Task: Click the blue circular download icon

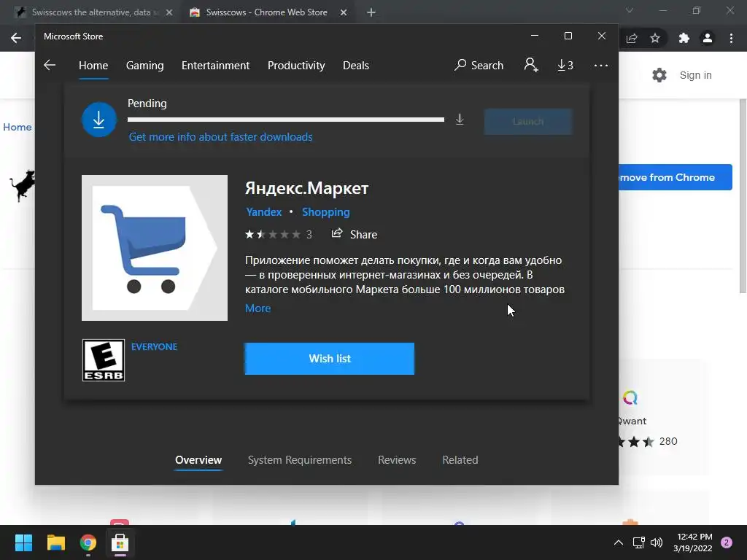Action: point(98,120)
